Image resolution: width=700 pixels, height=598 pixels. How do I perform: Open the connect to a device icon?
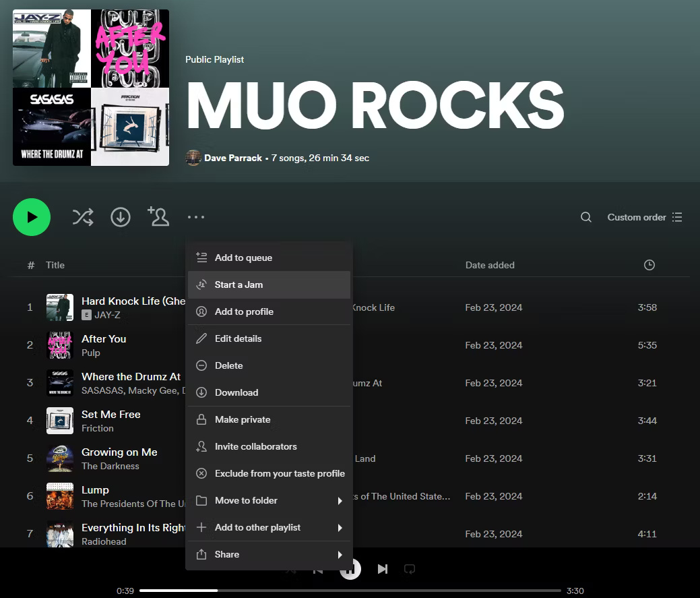(x=410, y=568)
